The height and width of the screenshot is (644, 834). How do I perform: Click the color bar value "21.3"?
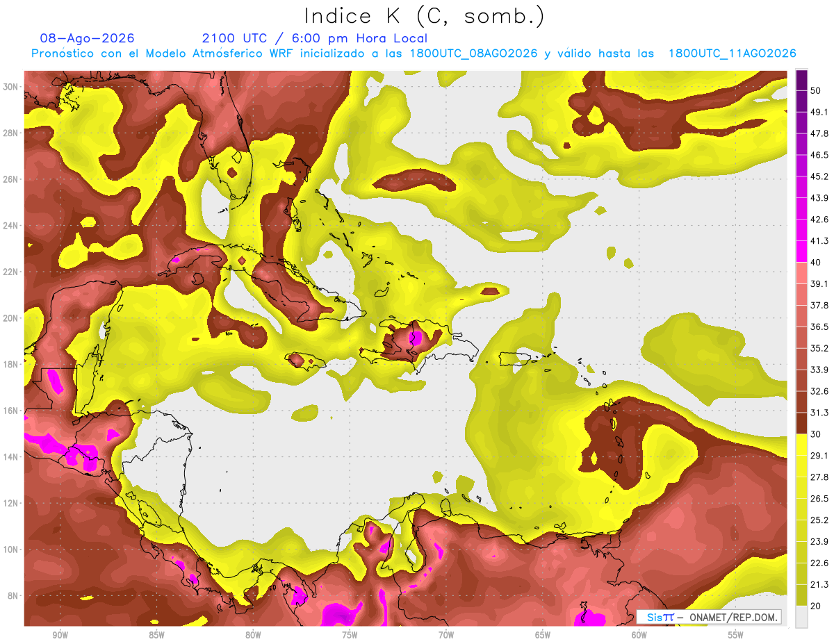[x=819, y=585]
